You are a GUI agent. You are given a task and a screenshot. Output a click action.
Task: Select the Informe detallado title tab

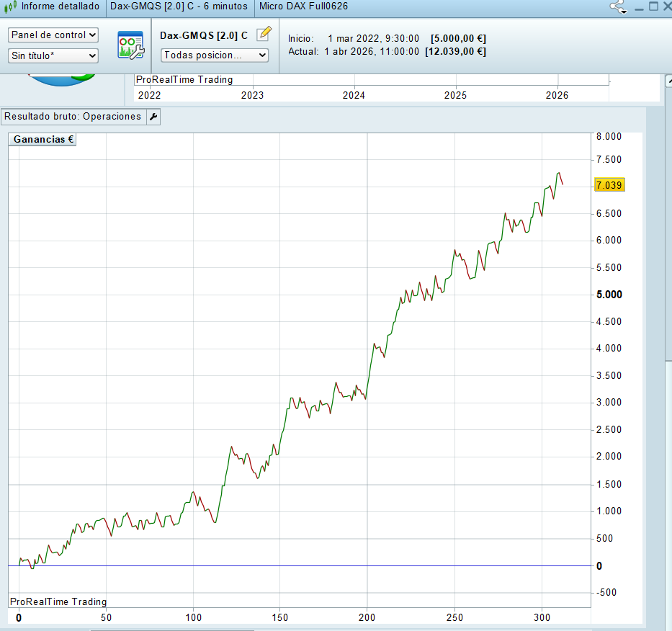point(61,6)
